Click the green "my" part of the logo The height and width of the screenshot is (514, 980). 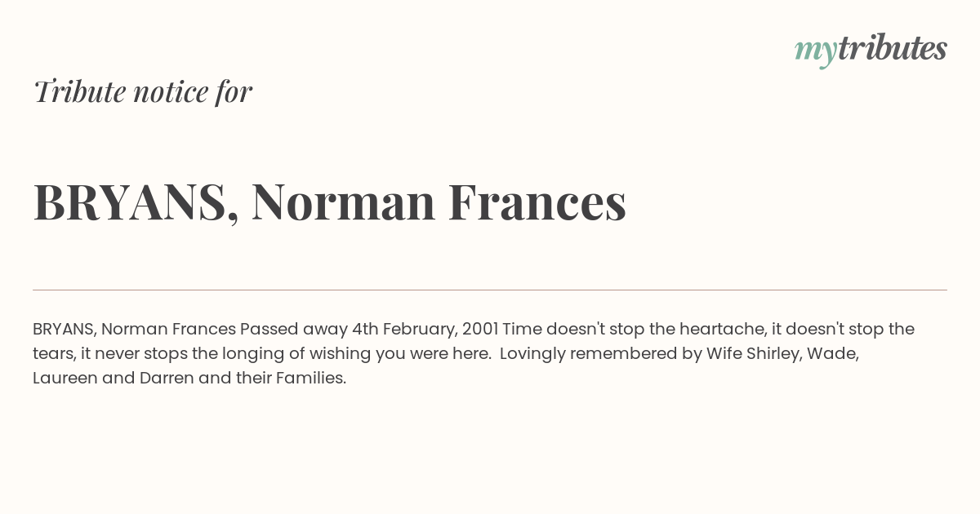(816, 53)
